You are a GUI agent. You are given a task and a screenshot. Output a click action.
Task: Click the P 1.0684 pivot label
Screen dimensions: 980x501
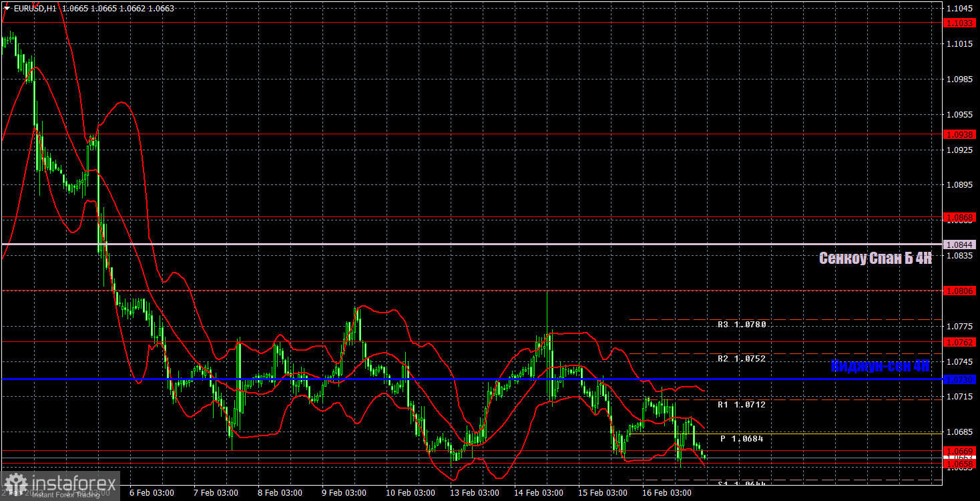(x=742, y=439)
